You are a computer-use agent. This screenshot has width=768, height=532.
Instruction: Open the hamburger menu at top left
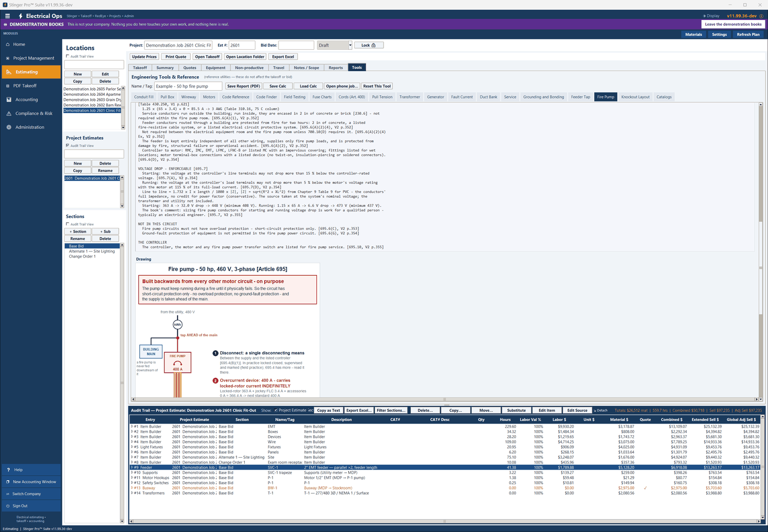[x=7, y=16]
